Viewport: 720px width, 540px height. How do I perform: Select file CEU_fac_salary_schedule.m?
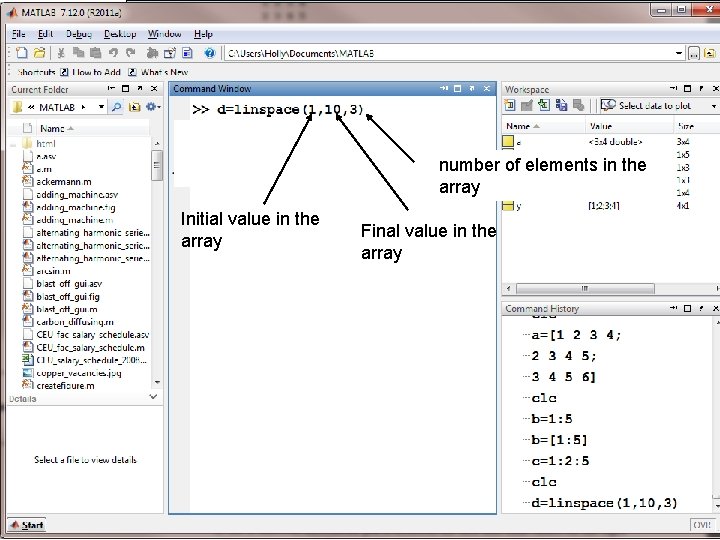tap(90, 348)
